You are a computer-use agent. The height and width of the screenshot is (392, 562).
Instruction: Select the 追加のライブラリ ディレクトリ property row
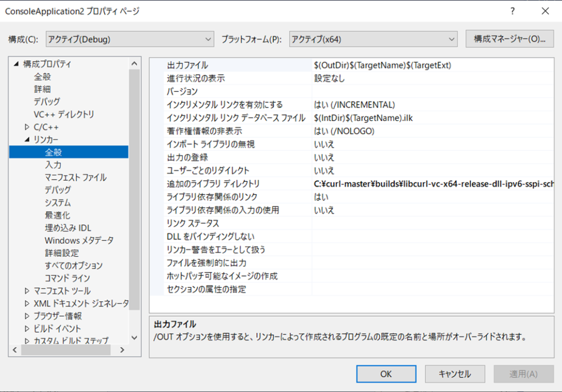pos(213,184)
